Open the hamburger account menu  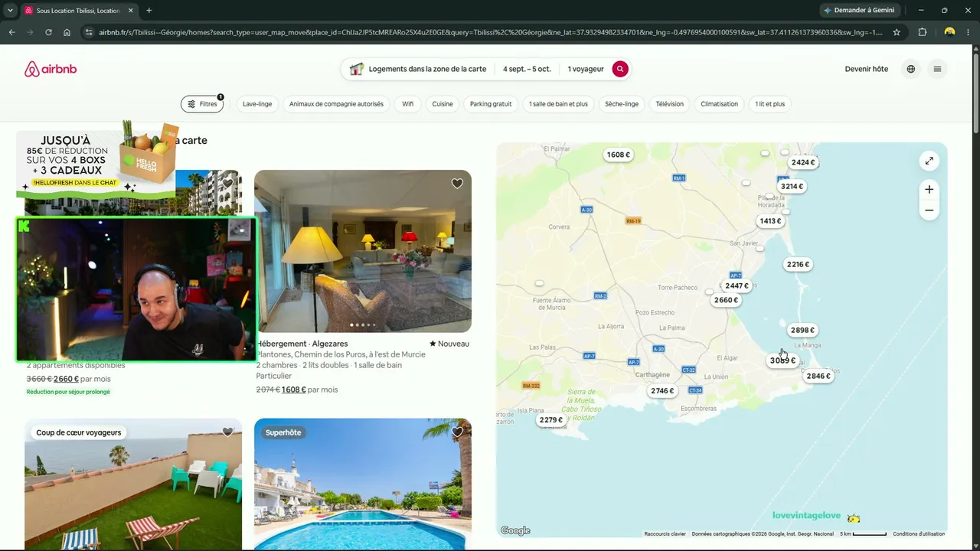coord(937,69)
